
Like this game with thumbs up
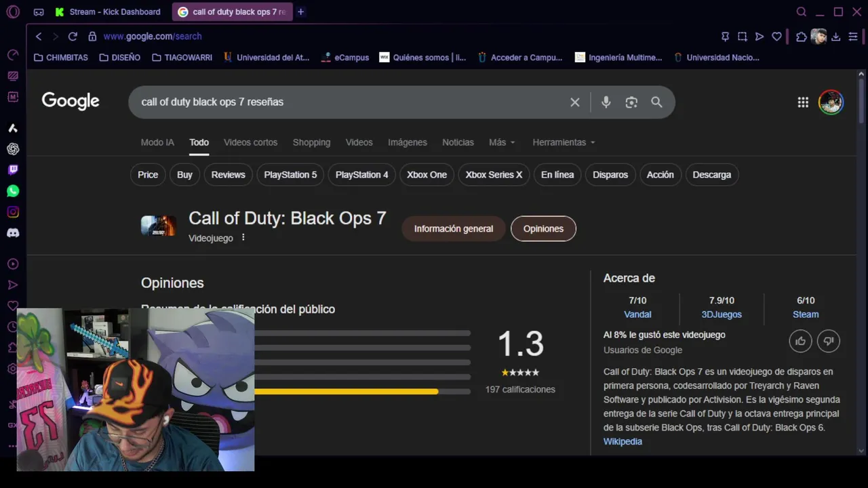tap(801, 341)
